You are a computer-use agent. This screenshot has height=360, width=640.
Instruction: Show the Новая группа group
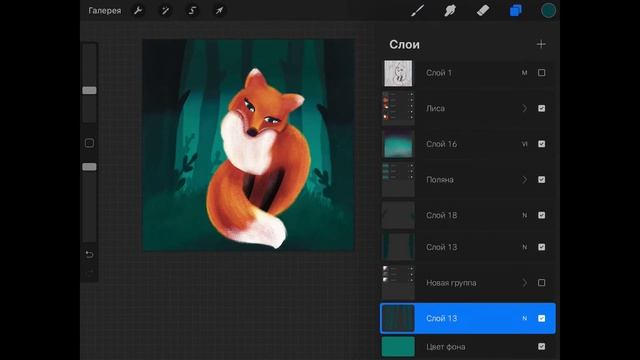[542, 283]
